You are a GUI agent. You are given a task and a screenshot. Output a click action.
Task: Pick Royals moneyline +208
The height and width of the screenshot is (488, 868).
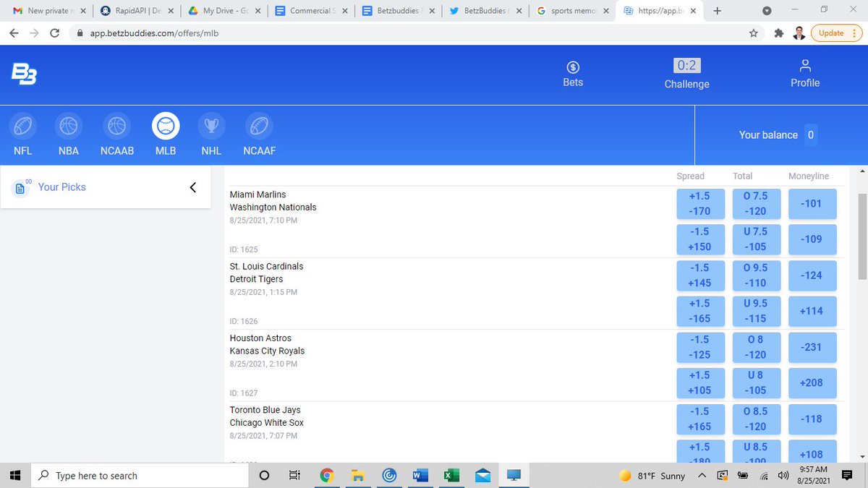[812, 382]
